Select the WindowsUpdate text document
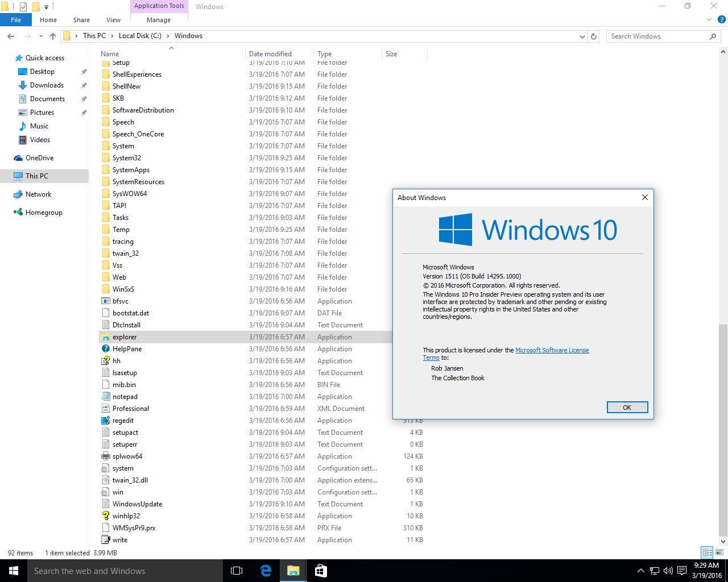This screenshot has width=728, height=582. pyautogui.click(x=137, y=504)
